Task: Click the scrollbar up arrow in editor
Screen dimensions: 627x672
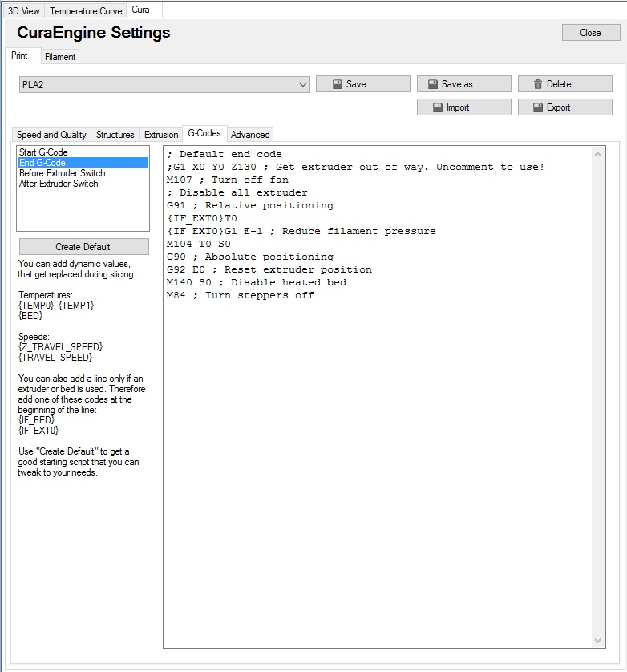Action: point(598,154)
